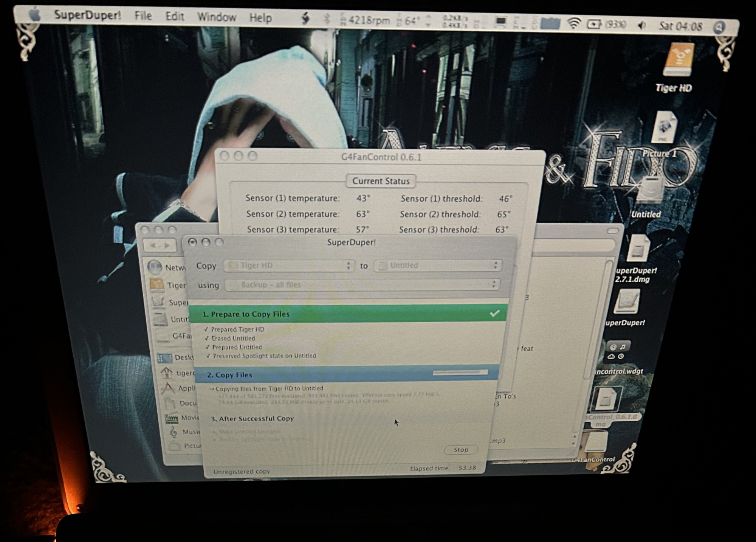Select SuperDuper volume in Finder sidebar
Viewport: 756px width, 542px height.
click(x=170, y=302)
